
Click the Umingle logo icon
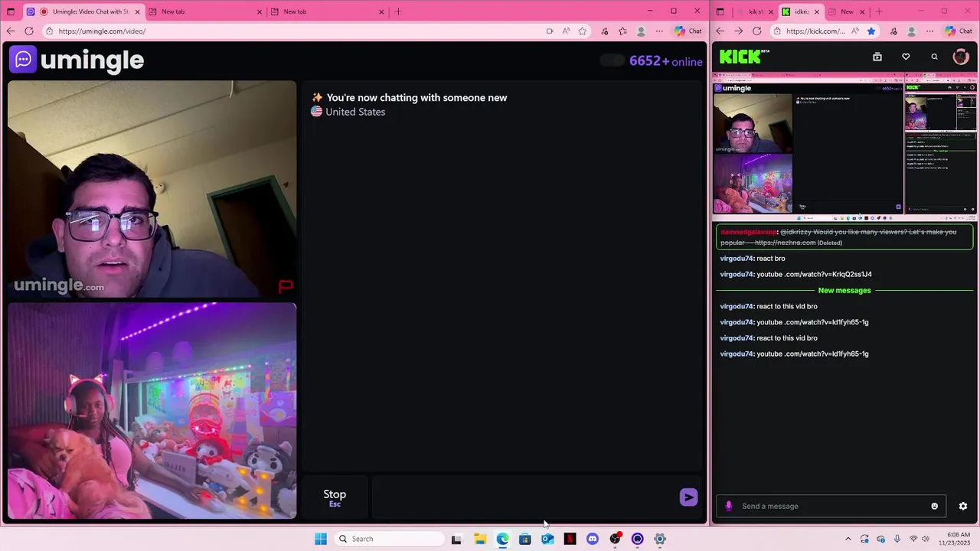click(23, 60)
